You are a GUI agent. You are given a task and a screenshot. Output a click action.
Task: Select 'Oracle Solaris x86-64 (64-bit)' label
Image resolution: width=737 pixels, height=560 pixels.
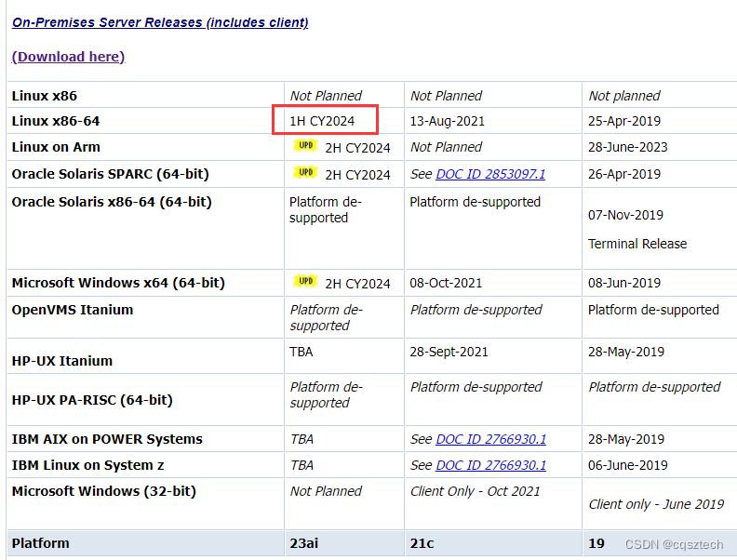point(112,202)
